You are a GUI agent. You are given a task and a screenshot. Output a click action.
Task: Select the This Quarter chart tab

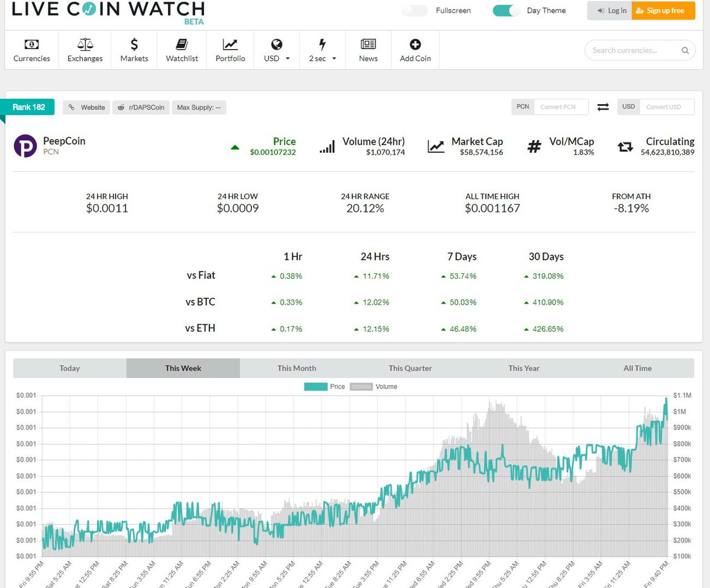pyautogui.click(x=411, y=368)
